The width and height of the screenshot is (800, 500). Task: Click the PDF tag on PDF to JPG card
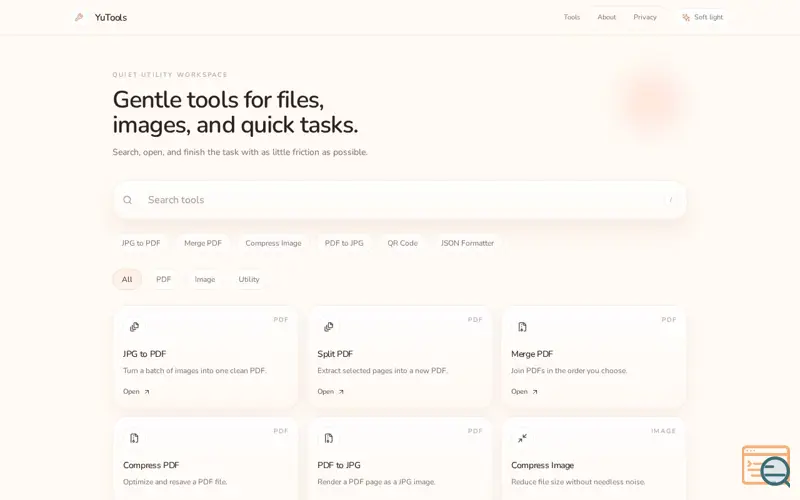475,431
